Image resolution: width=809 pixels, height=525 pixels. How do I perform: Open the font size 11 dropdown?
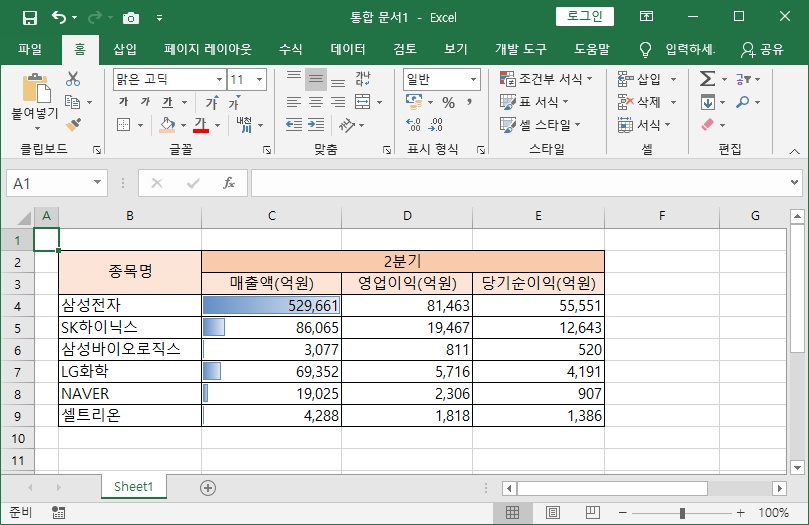tap(259, 79)
